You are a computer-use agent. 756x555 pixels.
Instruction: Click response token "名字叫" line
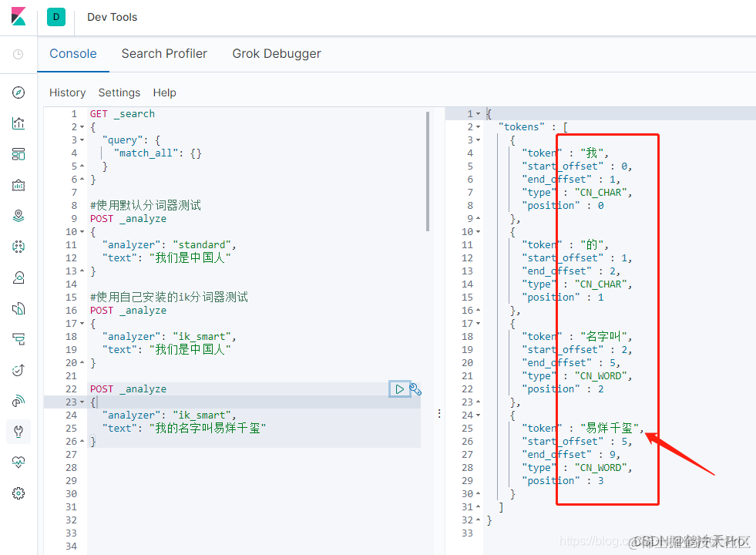tap(576, 337)
